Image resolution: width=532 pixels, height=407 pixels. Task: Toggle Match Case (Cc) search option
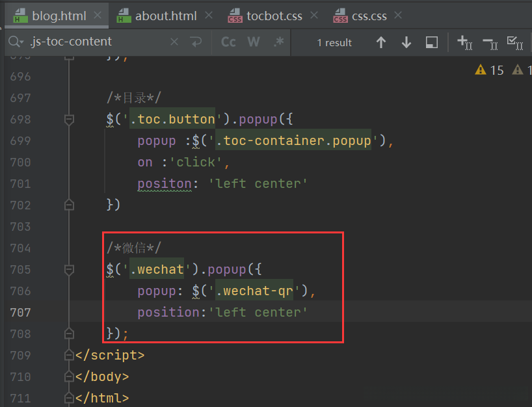point(228,42)
